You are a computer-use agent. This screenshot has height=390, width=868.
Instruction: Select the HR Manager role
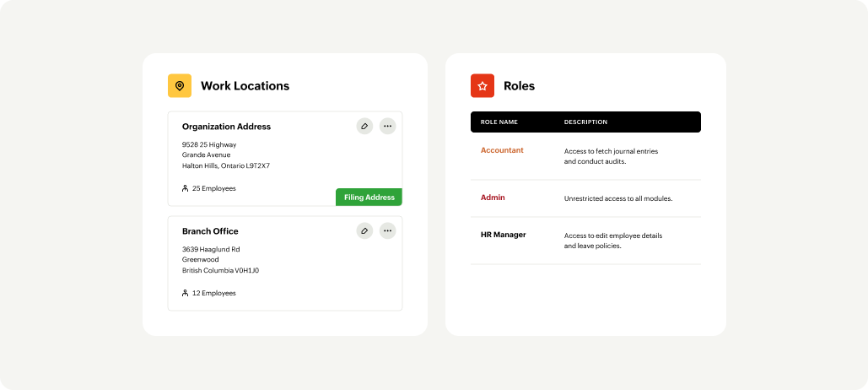point(503,235)
